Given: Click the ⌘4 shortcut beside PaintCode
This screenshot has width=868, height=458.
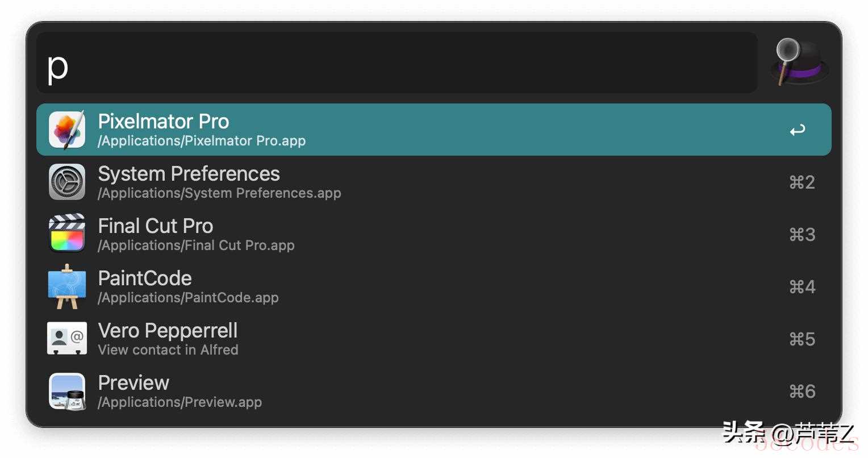Looking at the screenshot, I should [x=802, y=287].
